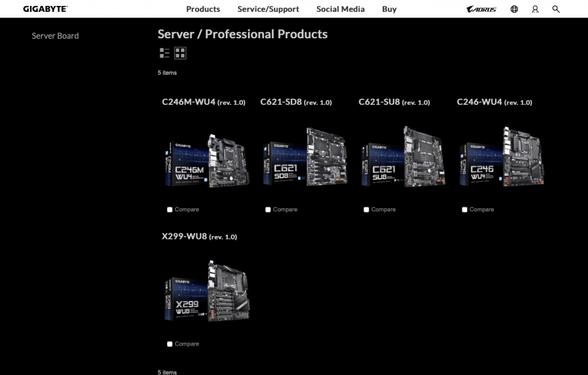Image resolution: width=588 pixels, height=375 pixels.
Task: Open C246M-WU4 (rev. 1.0) title link
Action: [203, 102]
